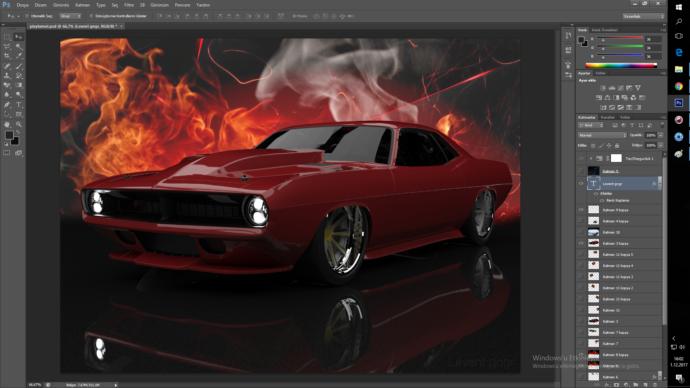Image resolution: width=690 pixels, height=388 pixels.
Task: Open File Explorer from the taskbar
Action: coord(679,69)
